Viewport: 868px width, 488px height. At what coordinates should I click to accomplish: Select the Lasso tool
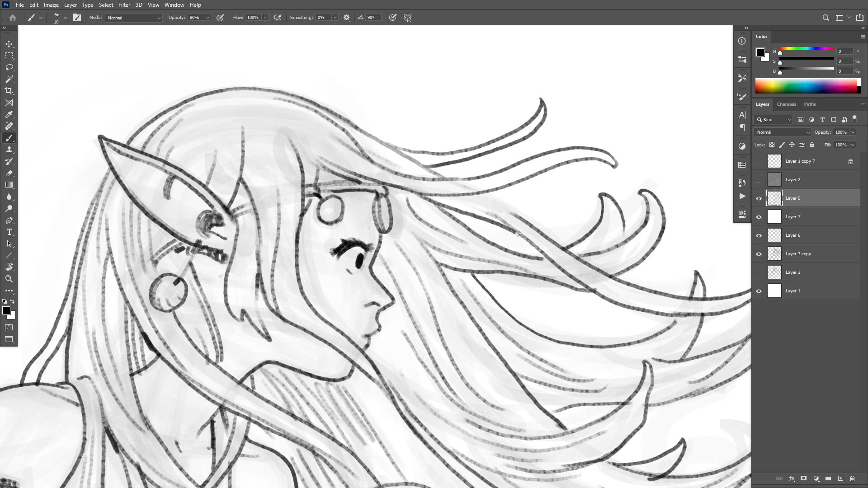[x=9, y=67]
